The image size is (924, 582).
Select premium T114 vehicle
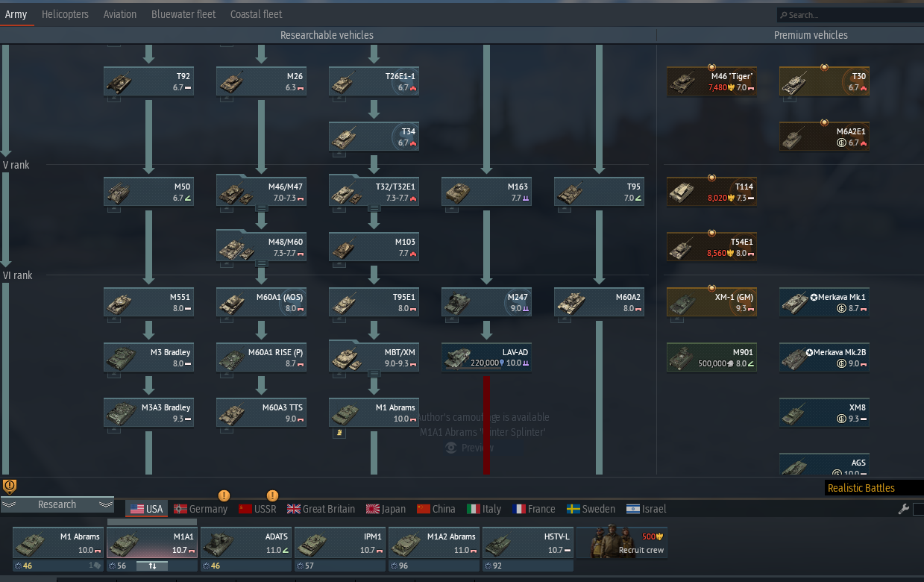[x=711, y=192]
